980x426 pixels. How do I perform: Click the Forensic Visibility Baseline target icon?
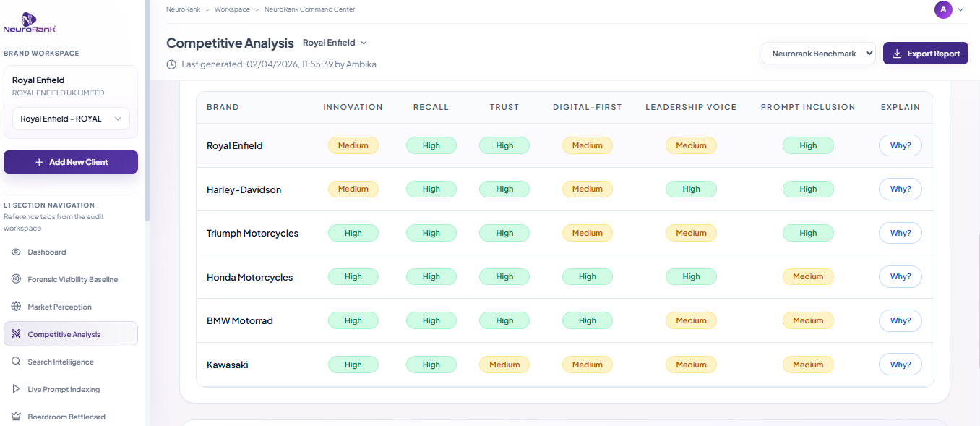pyautogui.click(x=16, y=279)
